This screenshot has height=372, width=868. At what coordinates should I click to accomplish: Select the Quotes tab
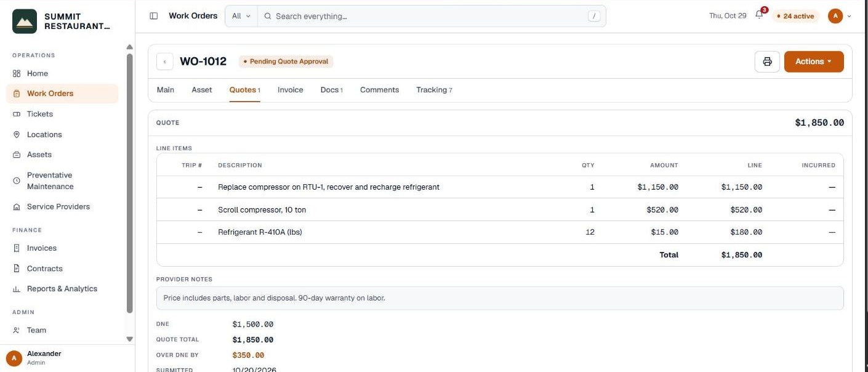(x=245, y=90)
